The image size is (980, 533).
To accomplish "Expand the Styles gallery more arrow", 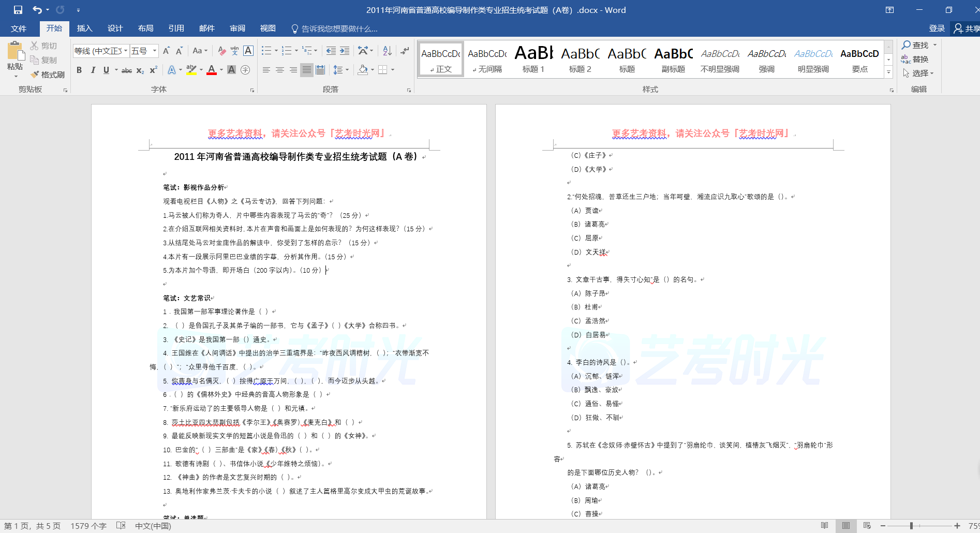I will point(889,72).
